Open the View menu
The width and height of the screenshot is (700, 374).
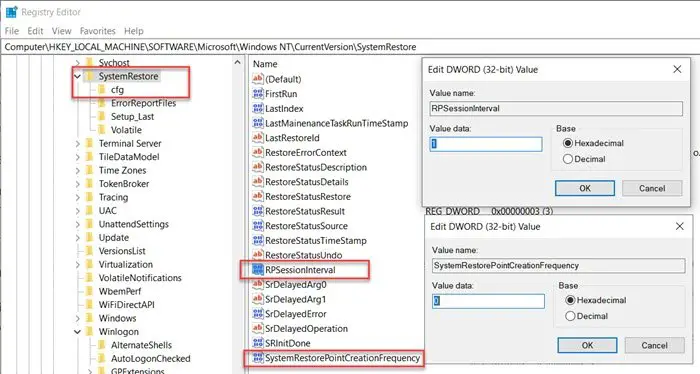coord(62,31)
